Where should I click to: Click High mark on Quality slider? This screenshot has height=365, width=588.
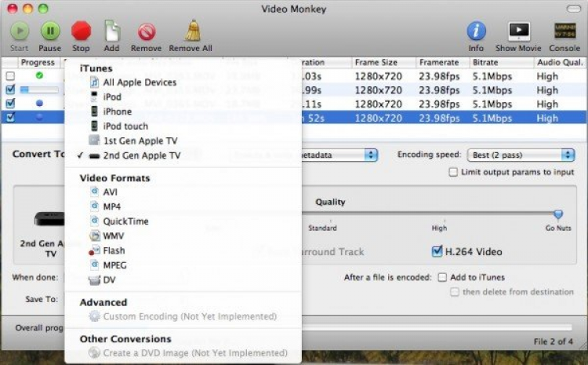pos(439,228)
